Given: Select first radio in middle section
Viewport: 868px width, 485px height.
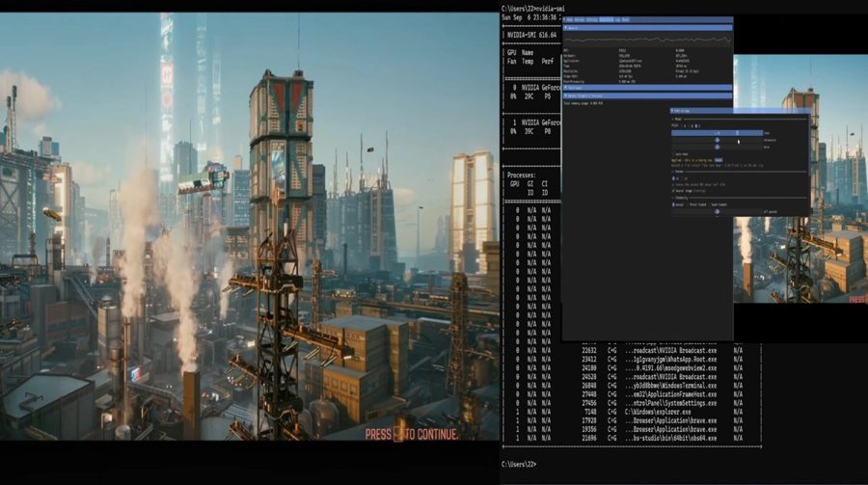Looking at the screenshot, I should [x=674, y=178].
